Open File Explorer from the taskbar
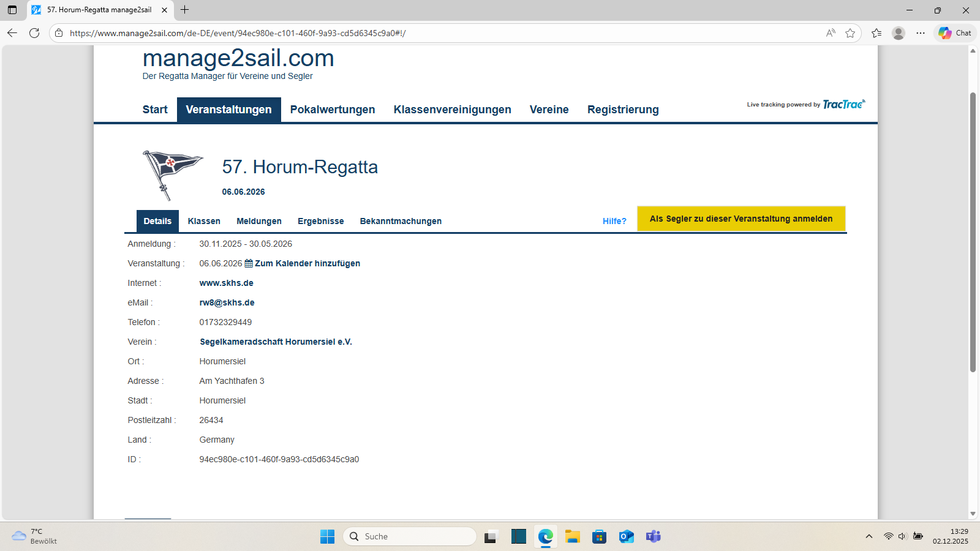 pos(573,536)
